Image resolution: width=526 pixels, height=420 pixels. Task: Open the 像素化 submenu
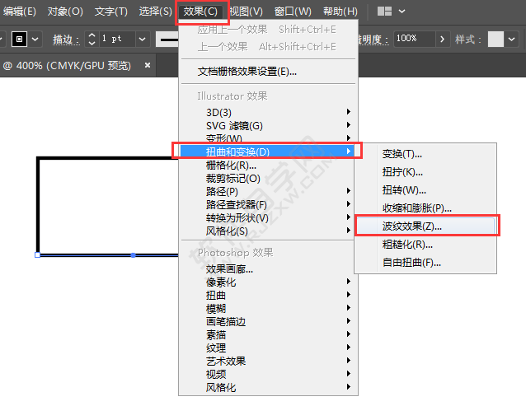pos(269,282)
